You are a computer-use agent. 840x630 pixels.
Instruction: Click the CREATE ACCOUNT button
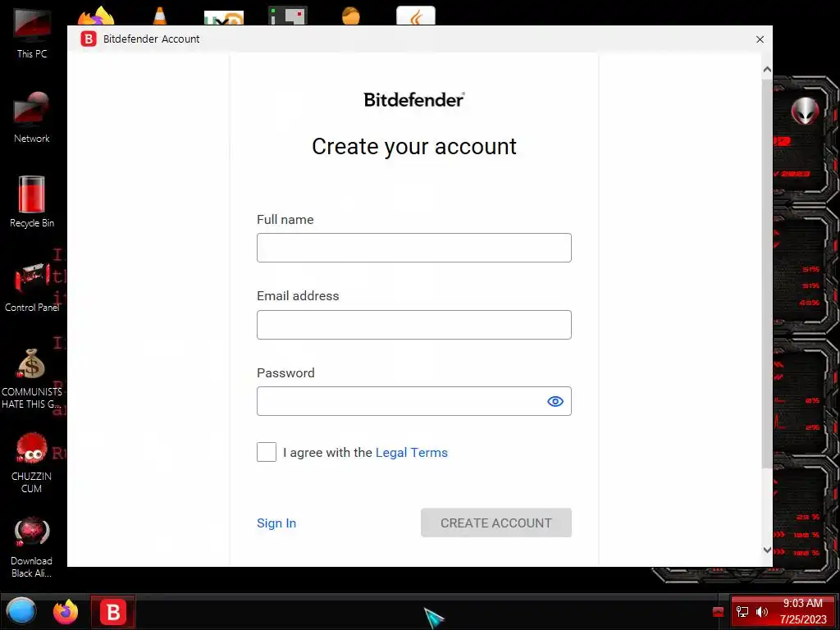[496, 523]
